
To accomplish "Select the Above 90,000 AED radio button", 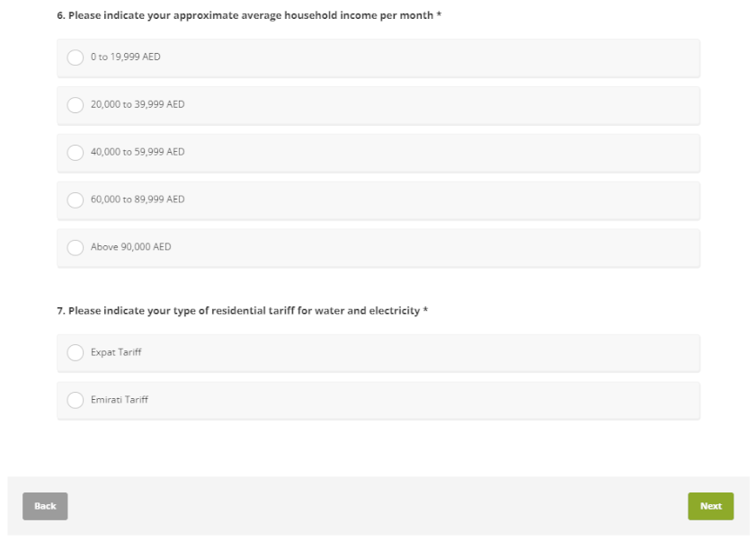I will [x=76, y=247].
